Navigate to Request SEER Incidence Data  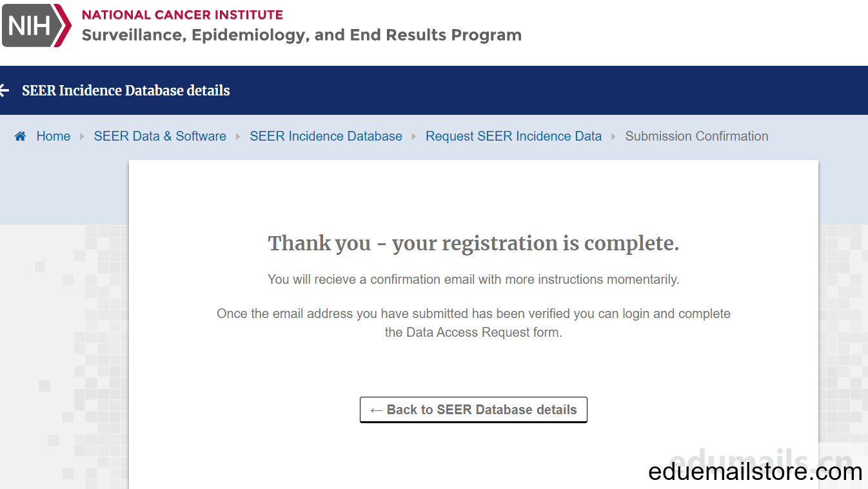click(x=514, y=136)
